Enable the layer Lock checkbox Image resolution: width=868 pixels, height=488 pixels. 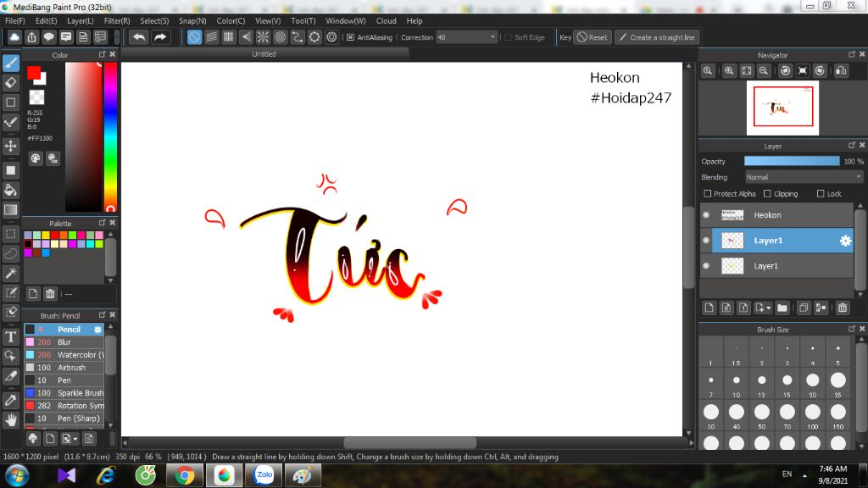821,194
